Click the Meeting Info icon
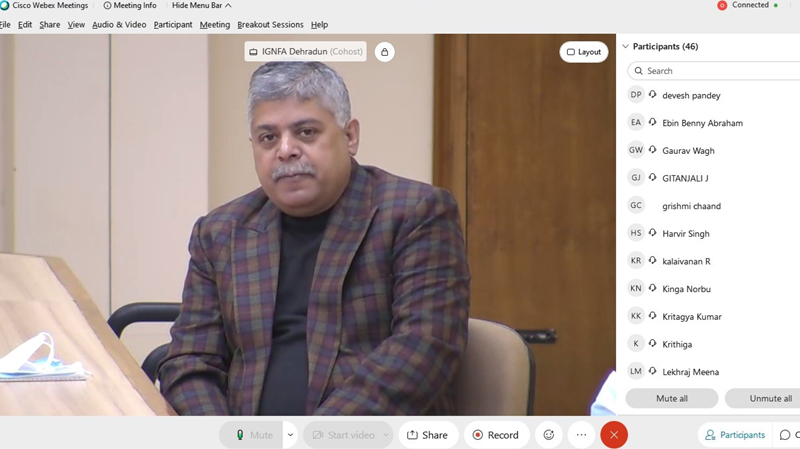The image size is (800, 449). [108, 6]
